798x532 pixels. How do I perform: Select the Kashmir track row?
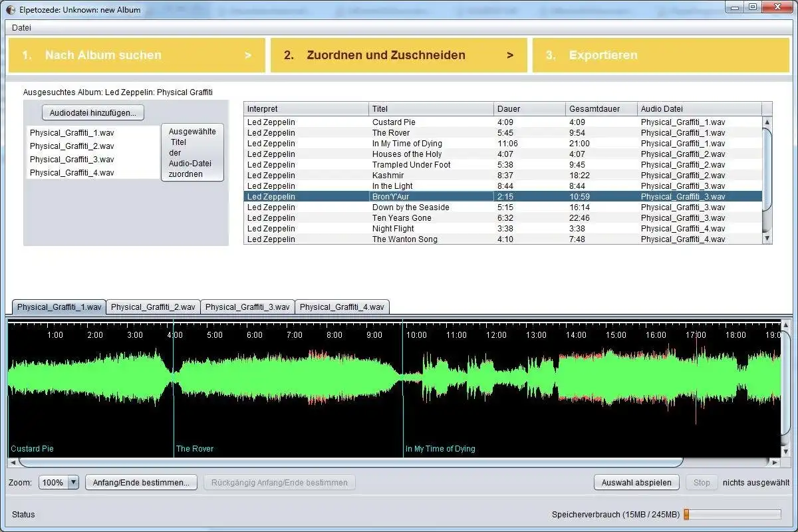[503, 176]
